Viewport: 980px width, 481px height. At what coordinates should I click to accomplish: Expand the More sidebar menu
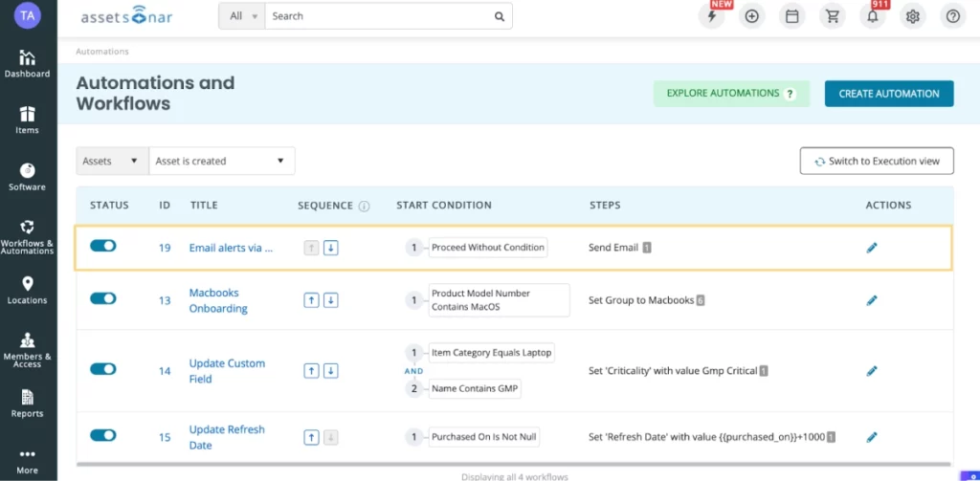28,462
